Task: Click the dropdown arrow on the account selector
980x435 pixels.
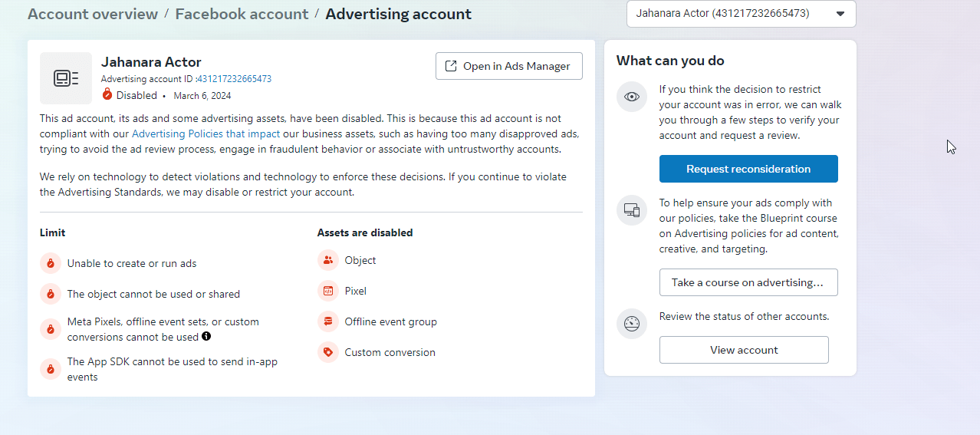Action: coord(840,14)
